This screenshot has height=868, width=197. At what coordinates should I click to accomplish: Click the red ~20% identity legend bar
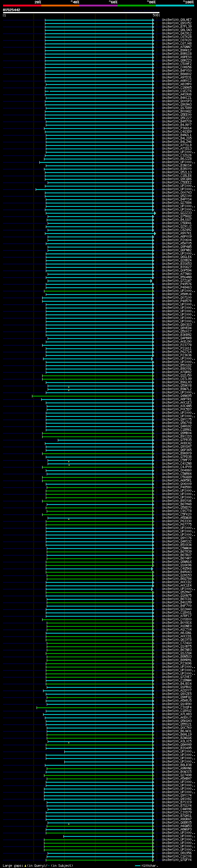(x=22, y=6)
